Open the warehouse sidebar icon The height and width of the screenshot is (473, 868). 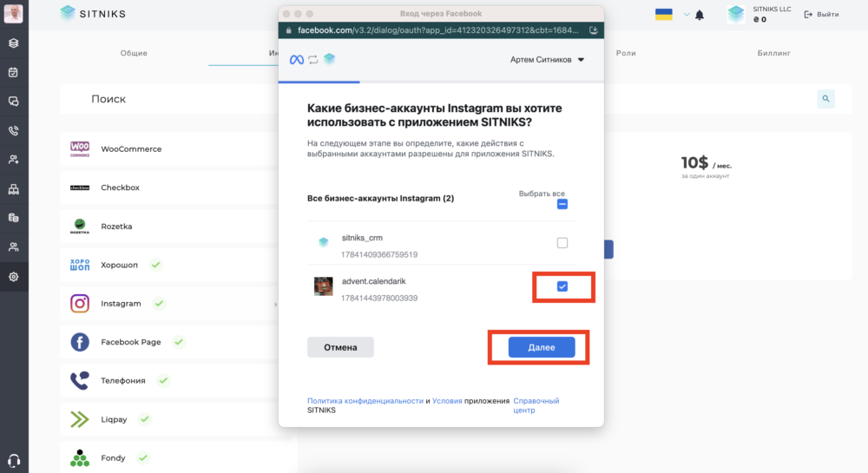(x=13, y=189)
